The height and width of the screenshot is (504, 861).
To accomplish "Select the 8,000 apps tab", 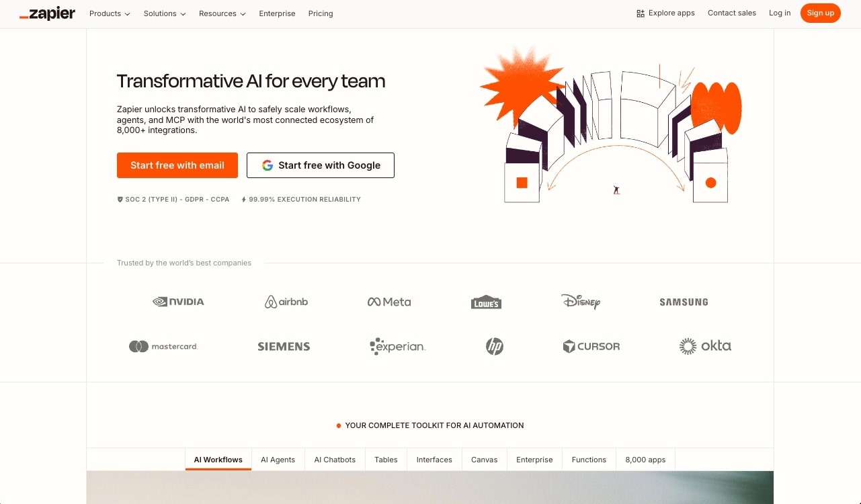I will (x=646, y=460).
